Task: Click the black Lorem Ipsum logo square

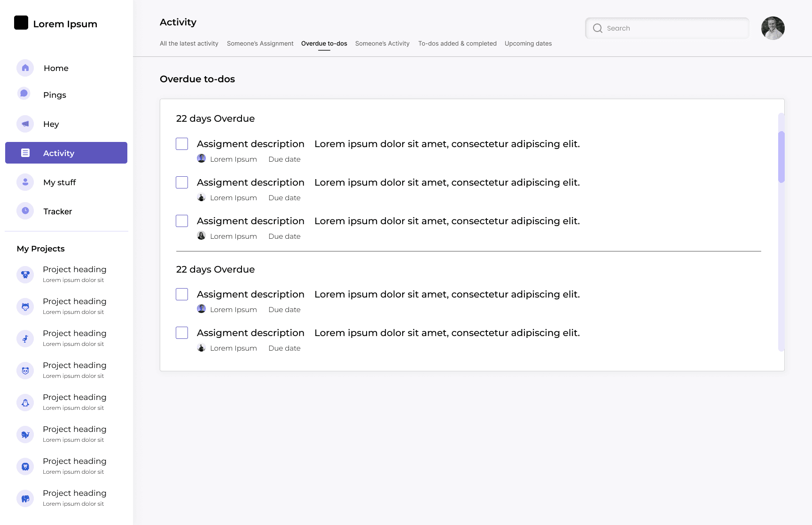Action: click(21, 23)
